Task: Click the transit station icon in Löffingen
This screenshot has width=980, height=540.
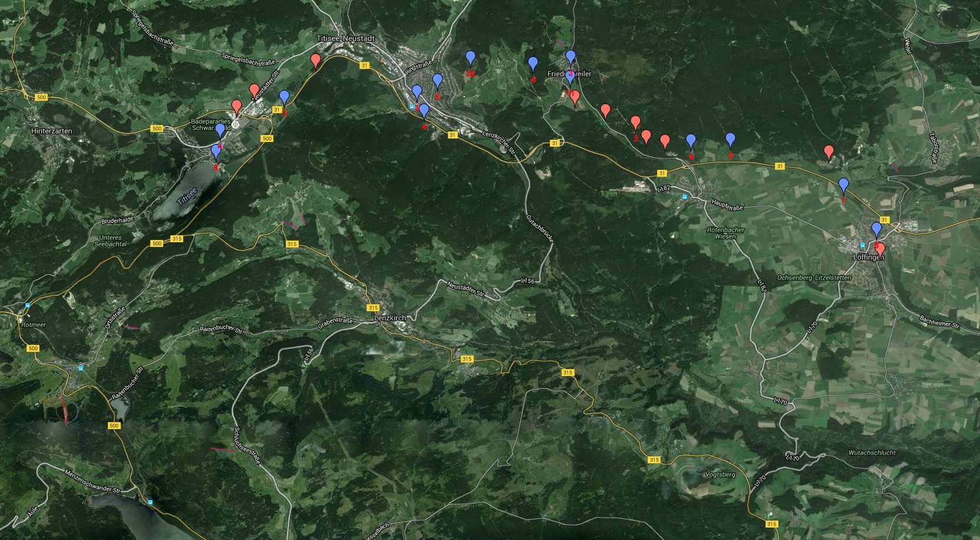Action: (862, 245)
